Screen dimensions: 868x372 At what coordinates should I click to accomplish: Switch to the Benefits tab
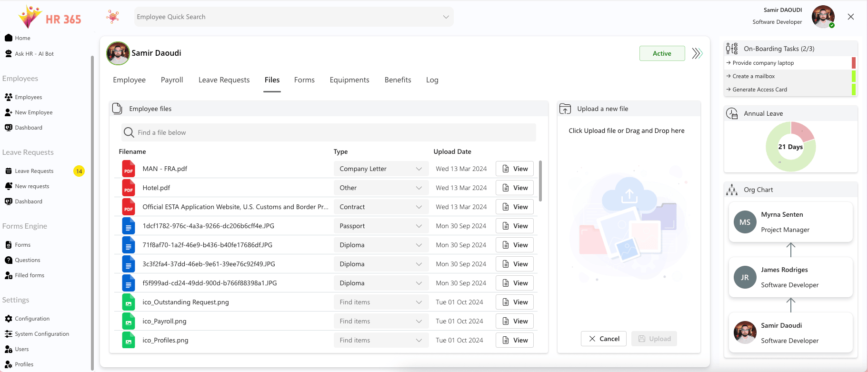click(x=398, y=80)
